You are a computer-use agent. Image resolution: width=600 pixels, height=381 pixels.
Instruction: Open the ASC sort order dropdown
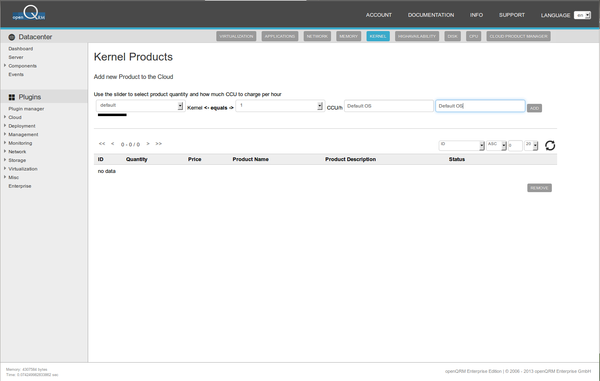[x=496, y=145]
